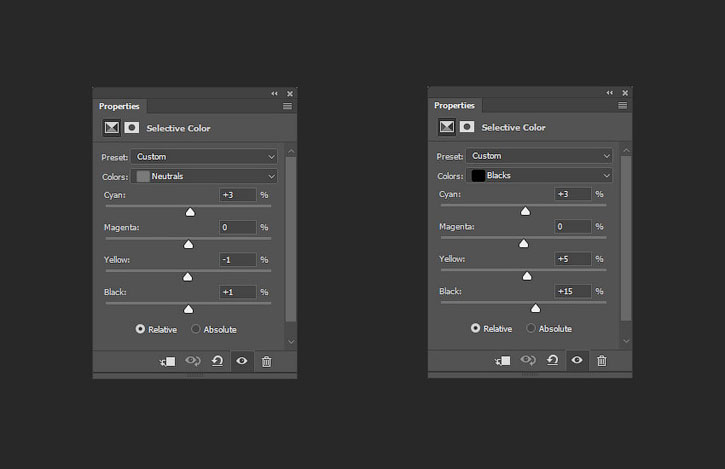This screenshot has width=725, height=469.
Task: Select Absolute radio in Neutrals panel
Action: (196, 329)
